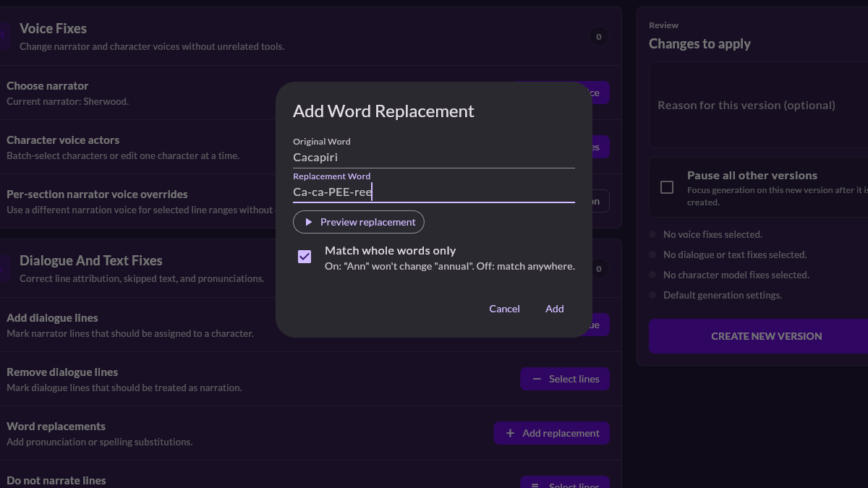Click the "Changes to apply" heading
The width and height of the screenshot is (868, 488).
point(699,43)
